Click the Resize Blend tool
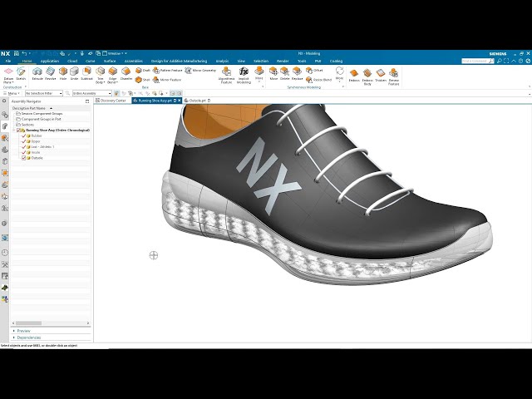 tap(318, 80)
